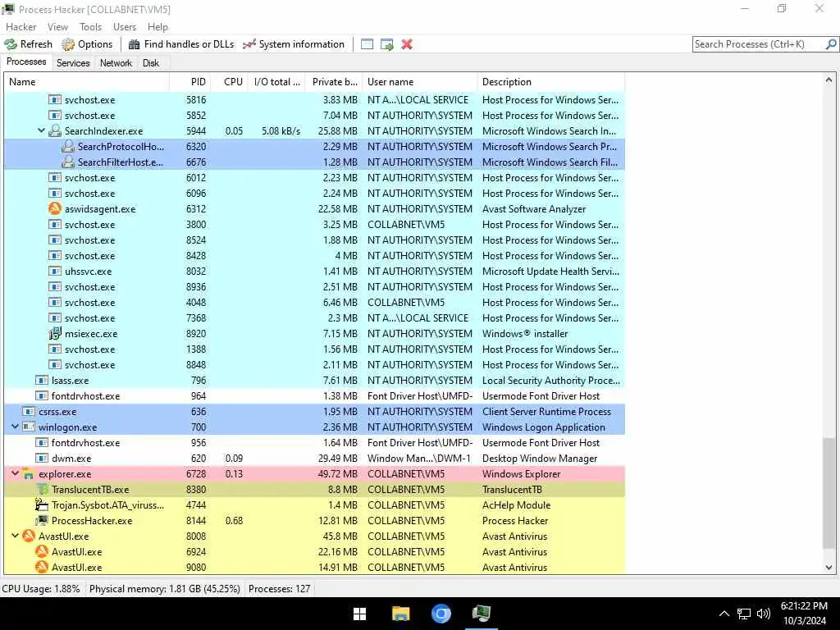This screenshot has width=840, height=630.
Task: Click the AvastUI.exe icon with PID 8008
Action: point(29,536)
